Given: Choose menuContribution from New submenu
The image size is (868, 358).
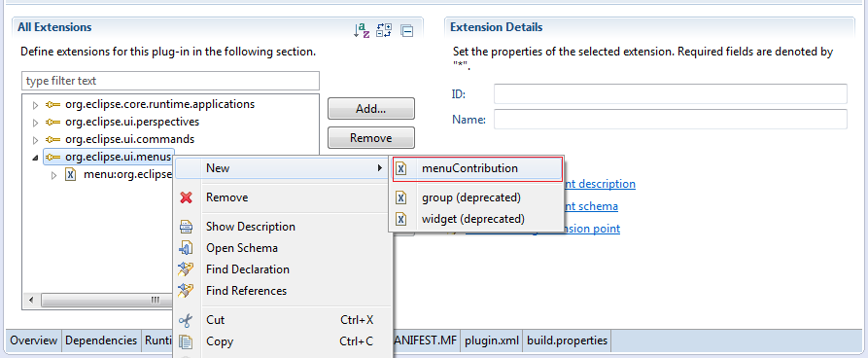Looking at the screenshot, I should (x=477, y=168).
